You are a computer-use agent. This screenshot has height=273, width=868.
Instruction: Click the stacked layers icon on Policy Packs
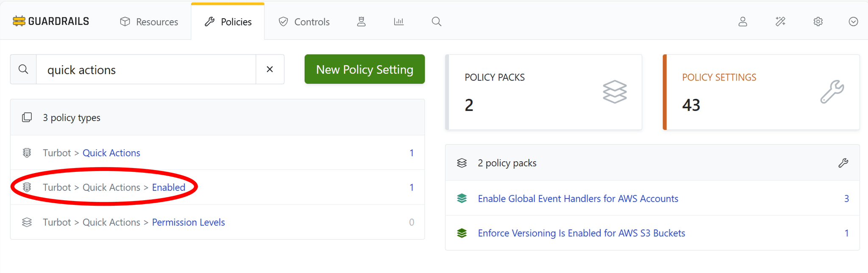click(x=615, y=92)
